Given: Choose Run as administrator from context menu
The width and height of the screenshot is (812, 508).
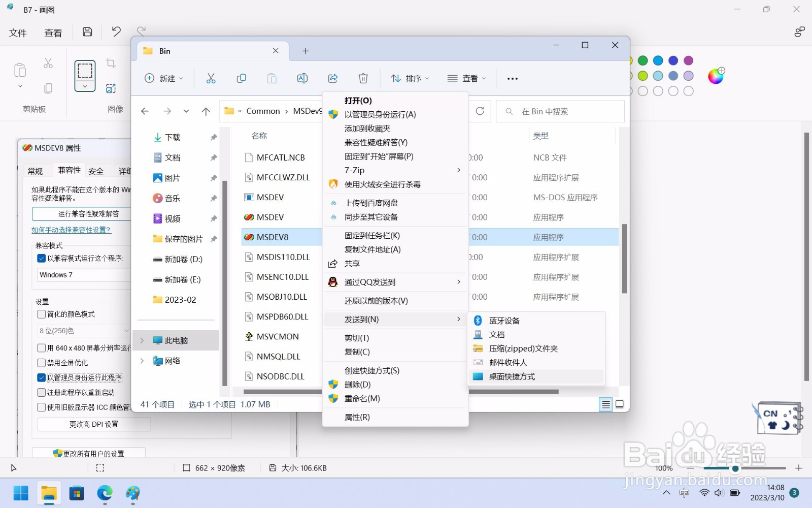Looking at the screenshot, I should (x=395, y=115).
